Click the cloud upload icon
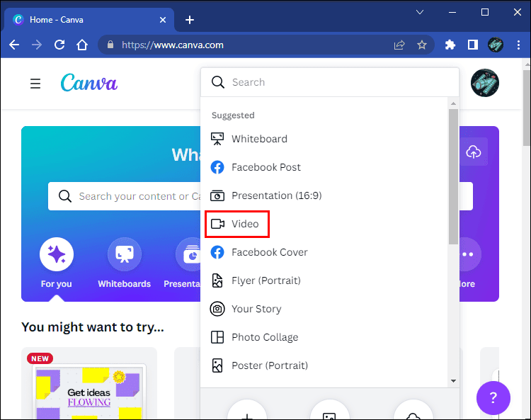Image resolution: width=531 pixels, height=420 pixels. tap(472, 152)
